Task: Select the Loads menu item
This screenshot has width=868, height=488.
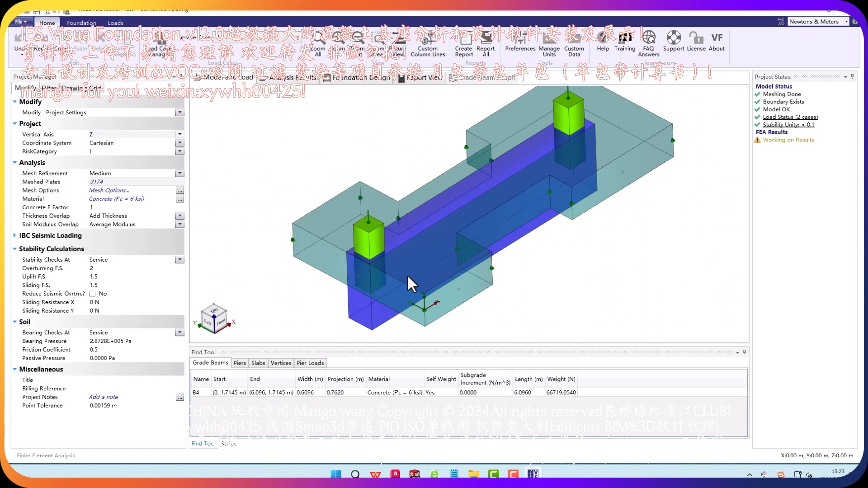Action: [x=115, y=23]
